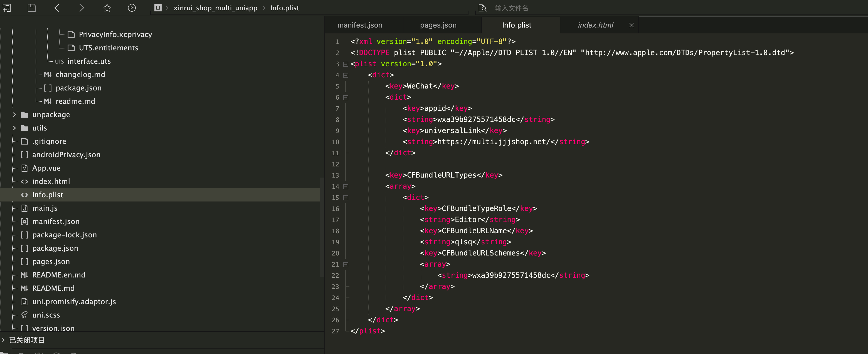The image size is (868, 354).
Task: Click the file search magnifier icon
Action: click(x=482, y=8)
